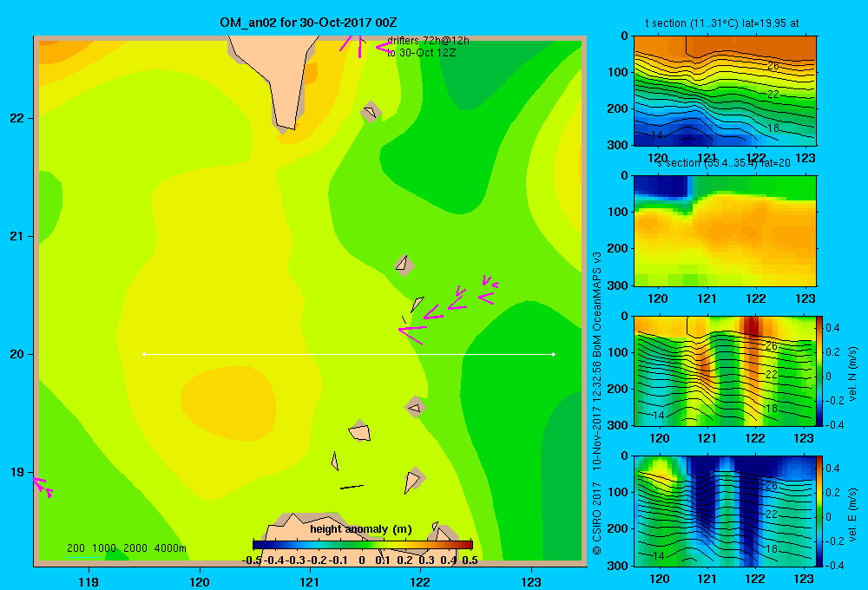Screen dimensions: 868x590
Task: Click the longitude 120 label under main map
Action: point(200,581)
